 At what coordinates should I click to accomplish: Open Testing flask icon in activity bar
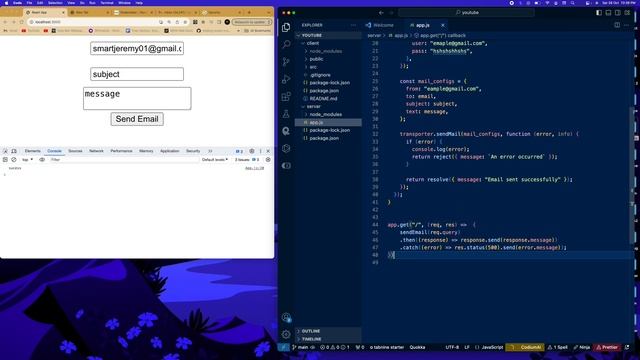pyautogui.click(x=286, y=114)
